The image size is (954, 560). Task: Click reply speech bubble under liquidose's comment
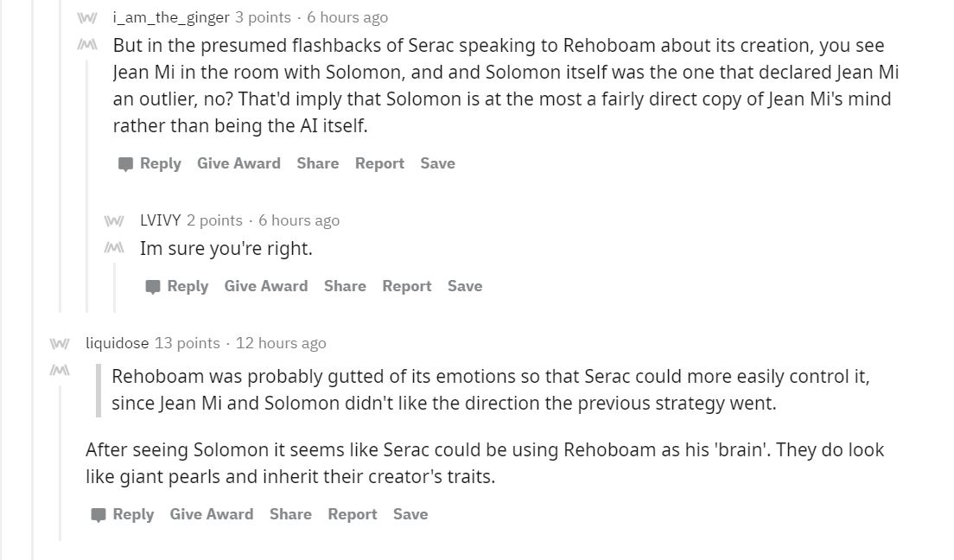click(98, 515)
